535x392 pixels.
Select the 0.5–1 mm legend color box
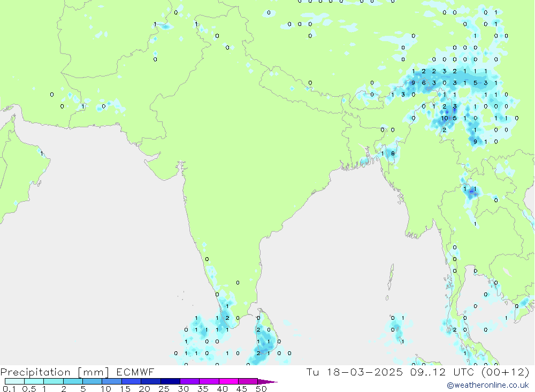34,381
